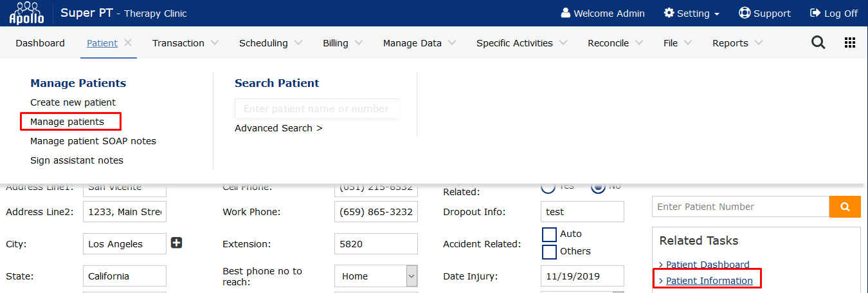Open the apps grid icon

(x=849, y=43)
